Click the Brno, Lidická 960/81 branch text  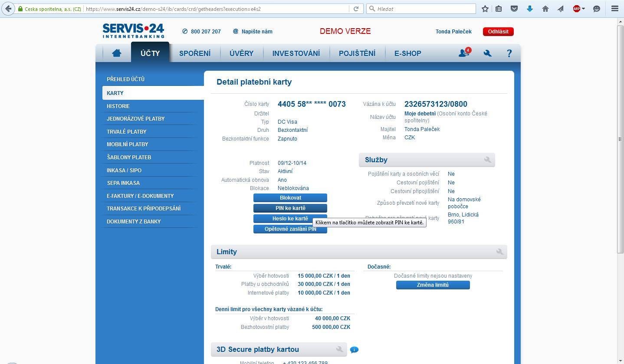[463, 218]
